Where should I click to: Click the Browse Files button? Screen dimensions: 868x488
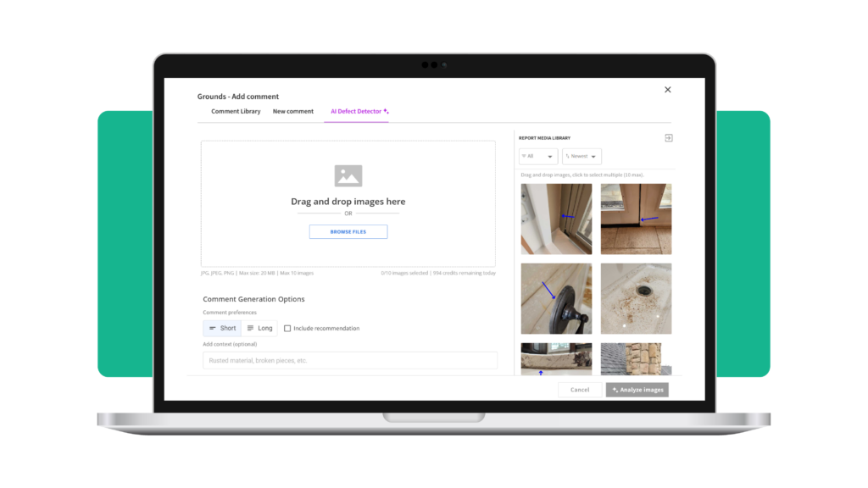pyautogui.click(x=348, y=231)
